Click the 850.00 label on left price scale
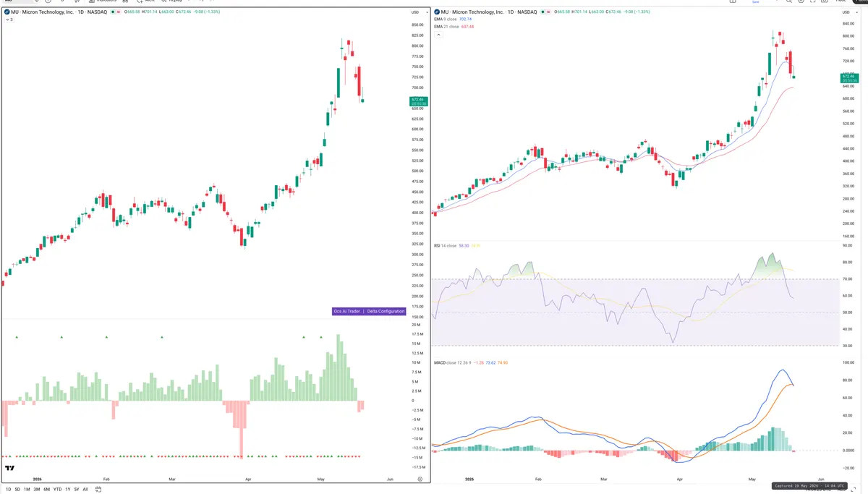 417,25
